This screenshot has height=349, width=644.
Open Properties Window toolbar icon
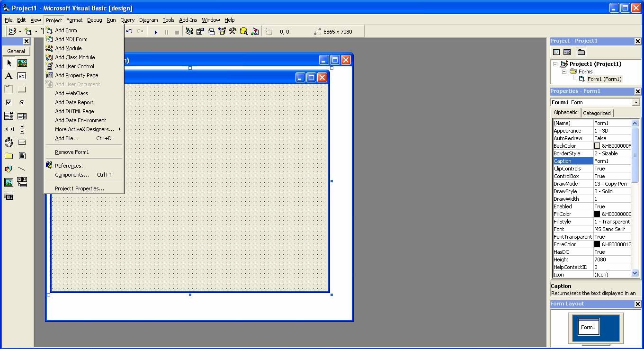point(200,32)
